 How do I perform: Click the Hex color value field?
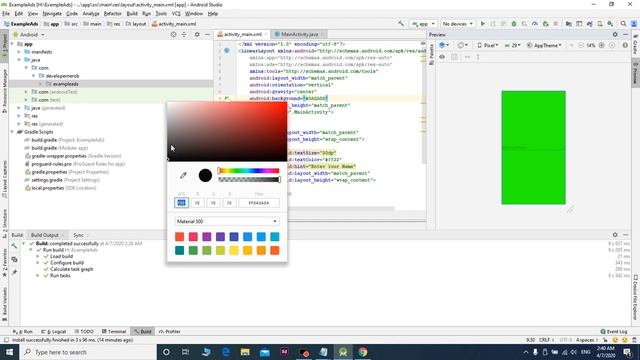click(x=259, y=203)
